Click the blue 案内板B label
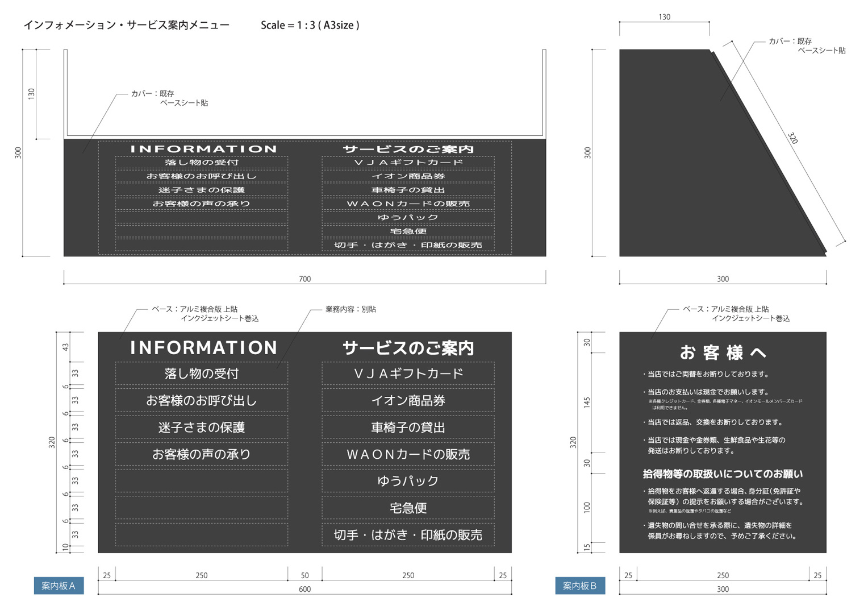 point(579,586)
